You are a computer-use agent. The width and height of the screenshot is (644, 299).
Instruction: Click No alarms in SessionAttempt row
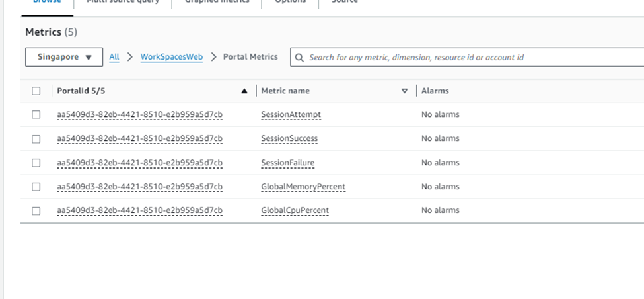pos(441,114)
